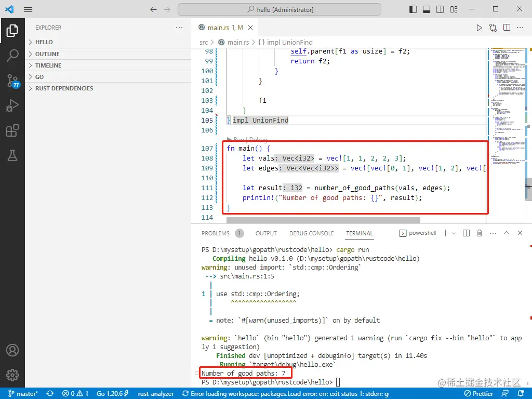The height and width of the screenshot is (399, 532).
Task: Click the src breadcrumb
Action: pos(204,43)
